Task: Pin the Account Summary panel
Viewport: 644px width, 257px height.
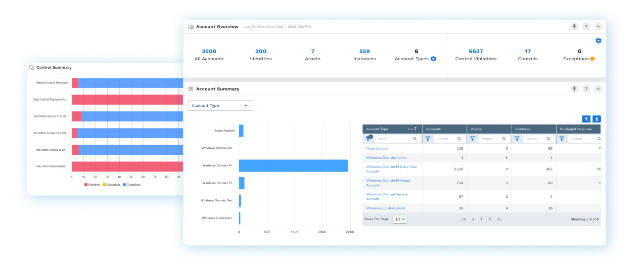Action: [x=574, y=89]
